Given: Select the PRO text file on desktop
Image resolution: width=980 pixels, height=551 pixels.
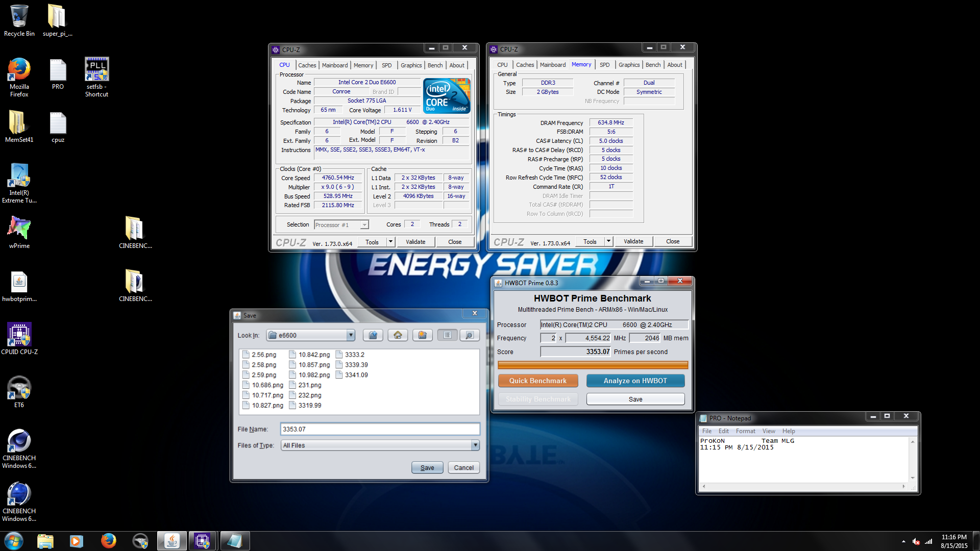Looking at the screenshot, I should pyautogui.click(x=58, y=74).
